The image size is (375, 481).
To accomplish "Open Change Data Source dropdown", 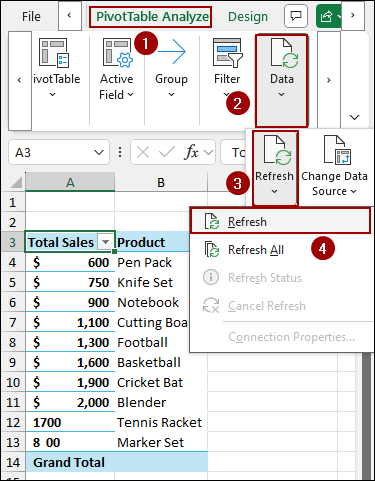I will click(334, 168).
